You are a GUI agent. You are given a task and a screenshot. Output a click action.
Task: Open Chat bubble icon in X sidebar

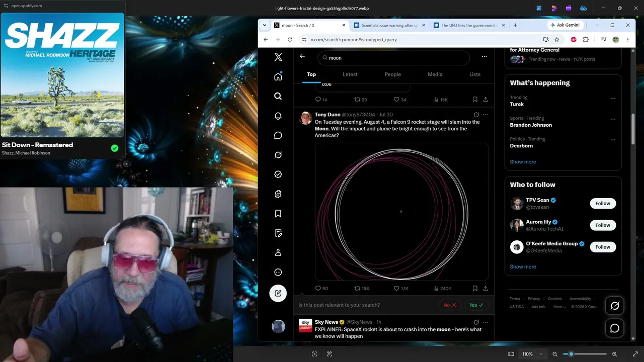pos(278,135)
